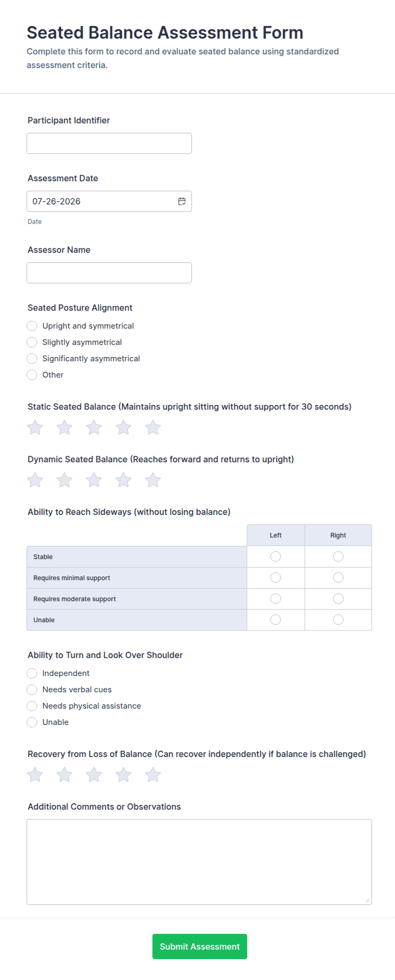Image resolution: width=395 pixels, height=980 pixels.
Task: Rate Recovery from Loss of Balance five stars
Action: point(153,775)
